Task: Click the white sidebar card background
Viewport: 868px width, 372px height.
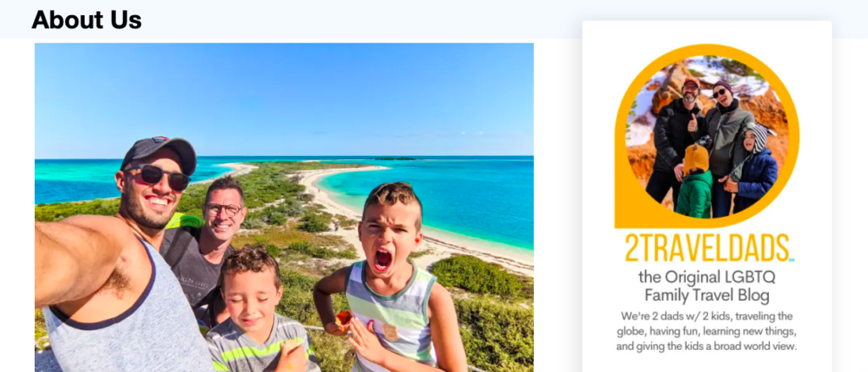Action: [x=707, y=197]
